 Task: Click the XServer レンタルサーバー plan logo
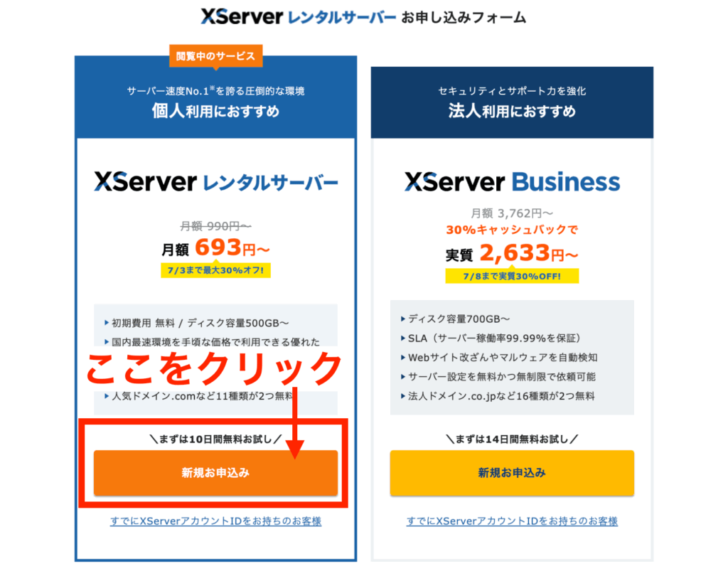point(215,181)
